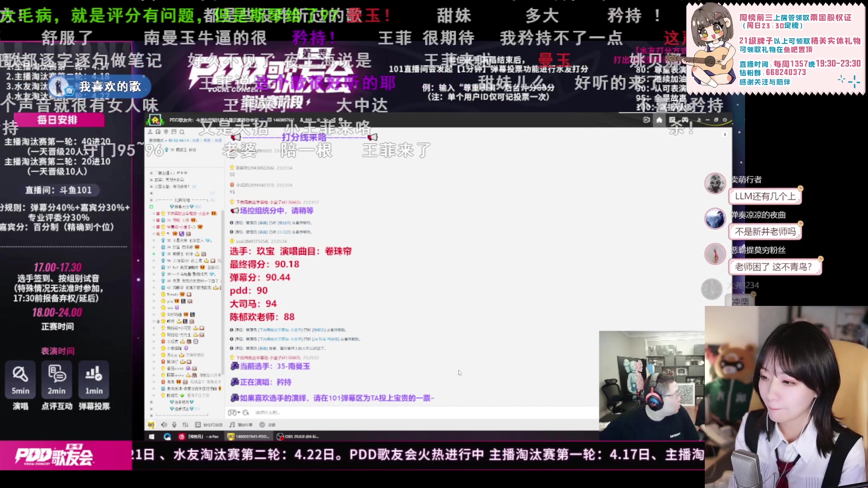Click the user list vertical scrollbar

pos(222,291)
